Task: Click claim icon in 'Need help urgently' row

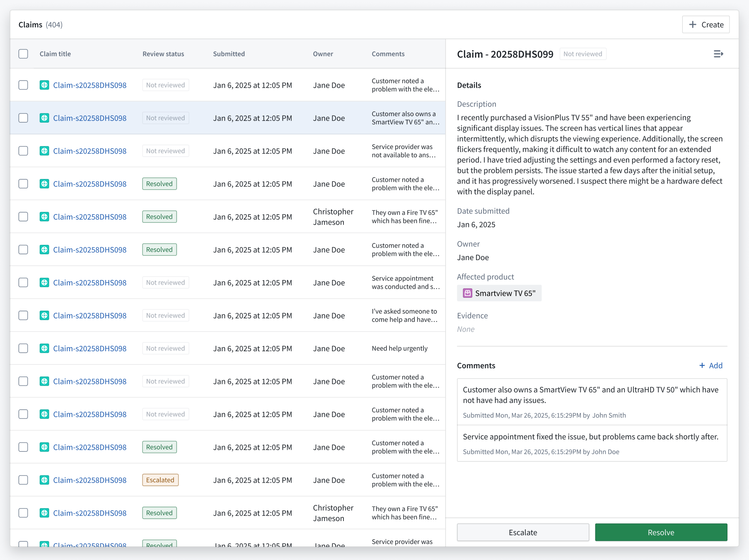Action: [44, 348]
